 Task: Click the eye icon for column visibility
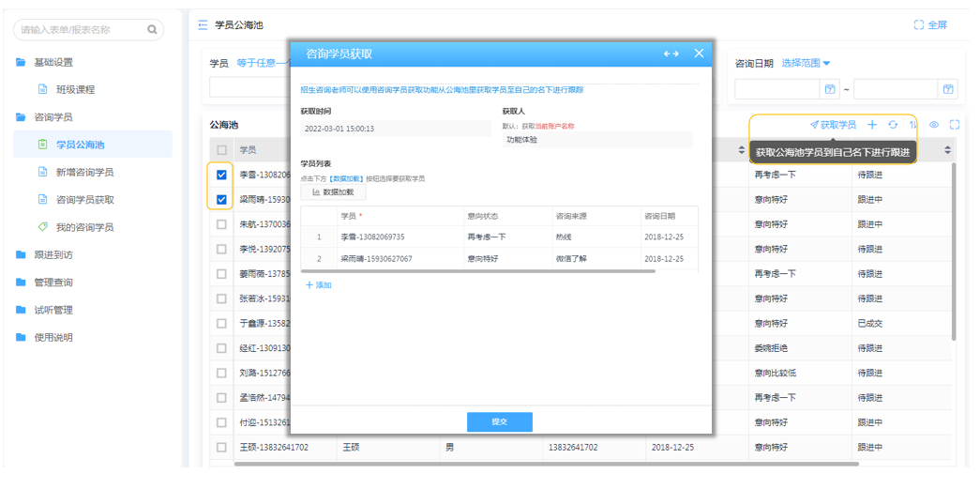(934, 125)
